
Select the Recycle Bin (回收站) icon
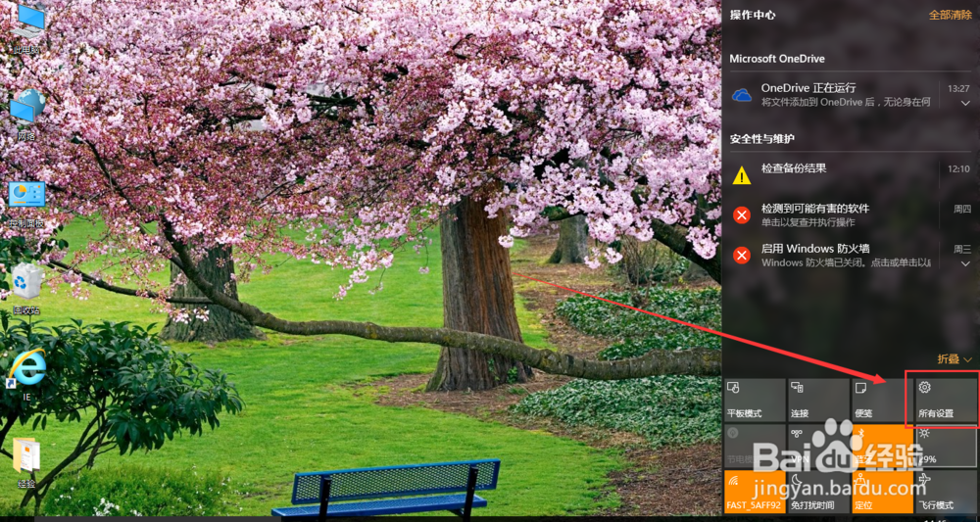coord(26,289)
